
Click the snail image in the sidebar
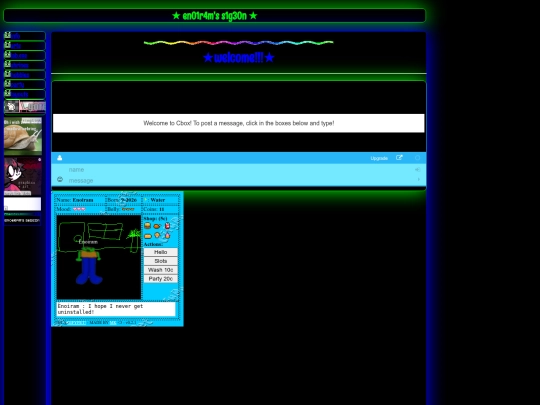point(23,136)
